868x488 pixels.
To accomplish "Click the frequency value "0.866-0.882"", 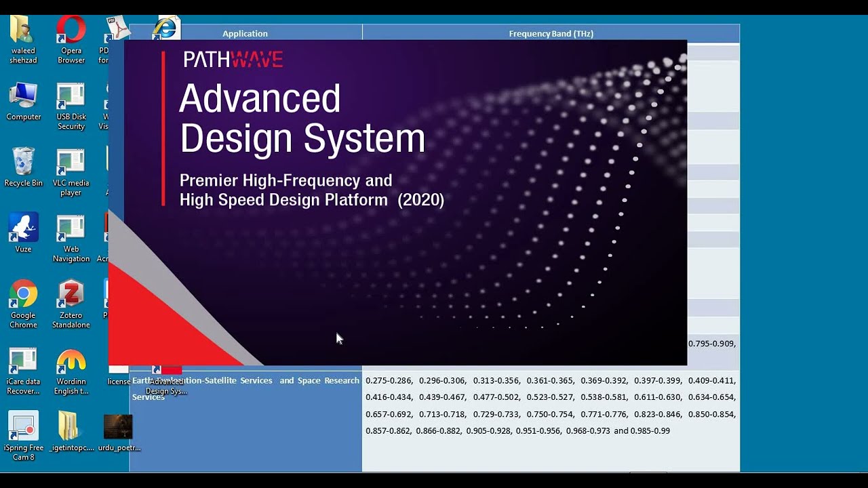I will coord(439,431).
